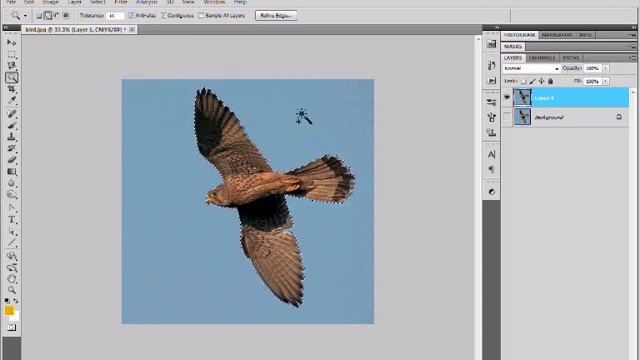Select the Hand tool
The image size is (640, 360).
click(11, 279)
